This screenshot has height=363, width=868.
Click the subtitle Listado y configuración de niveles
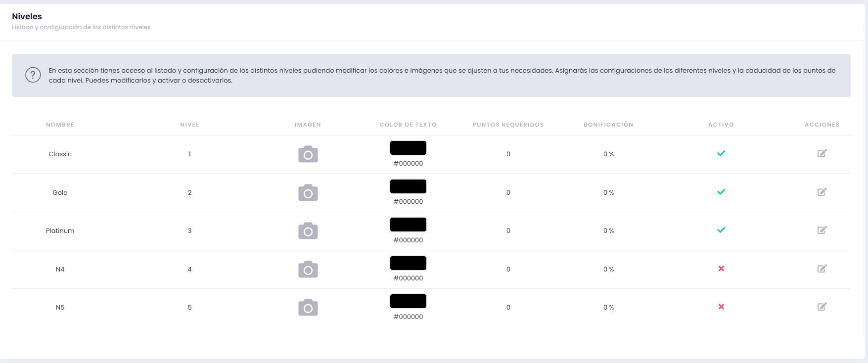click(x=81, y=27)
